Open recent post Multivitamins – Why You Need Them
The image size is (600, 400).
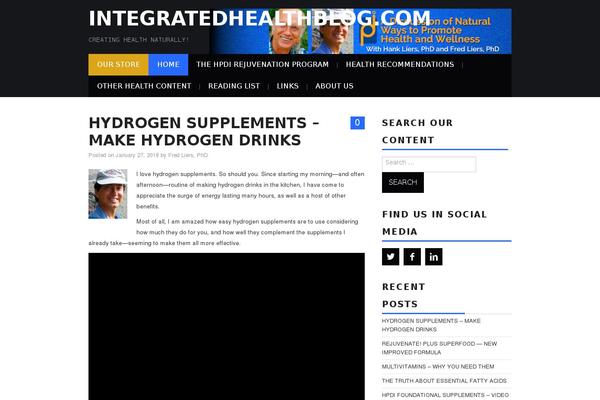(438, 367)
